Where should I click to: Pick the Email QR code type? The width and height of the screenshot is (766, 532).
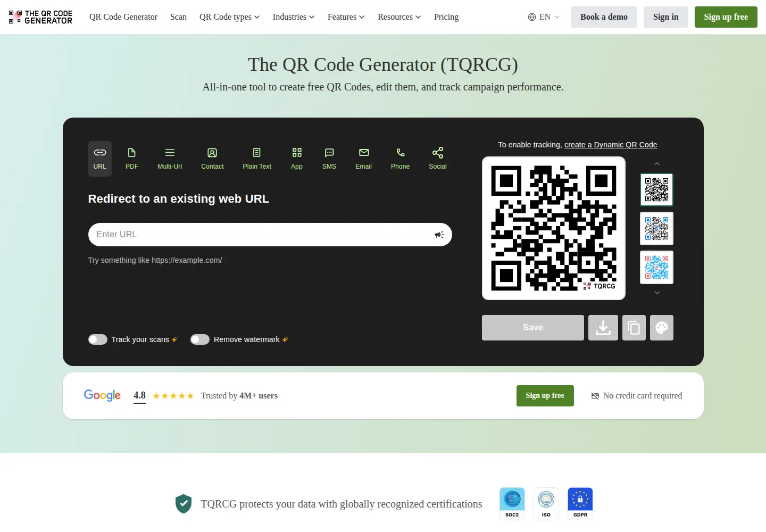point(364,159)
